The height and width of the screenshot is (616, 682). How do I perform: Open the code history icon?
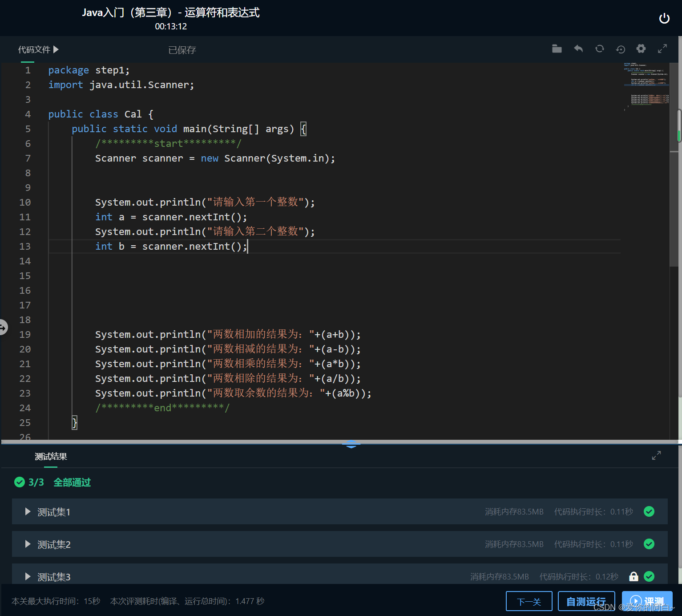tap(620, 49)
